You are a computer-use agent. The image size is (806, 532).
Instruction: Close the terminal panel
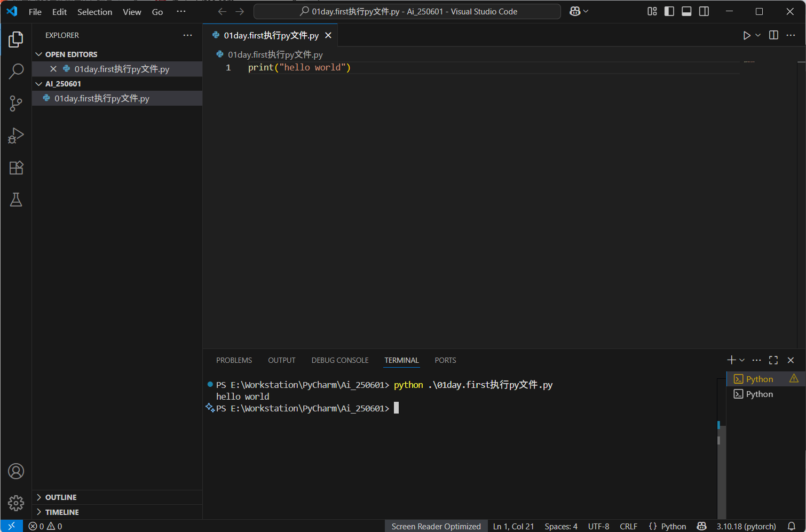tap(791, 360)
